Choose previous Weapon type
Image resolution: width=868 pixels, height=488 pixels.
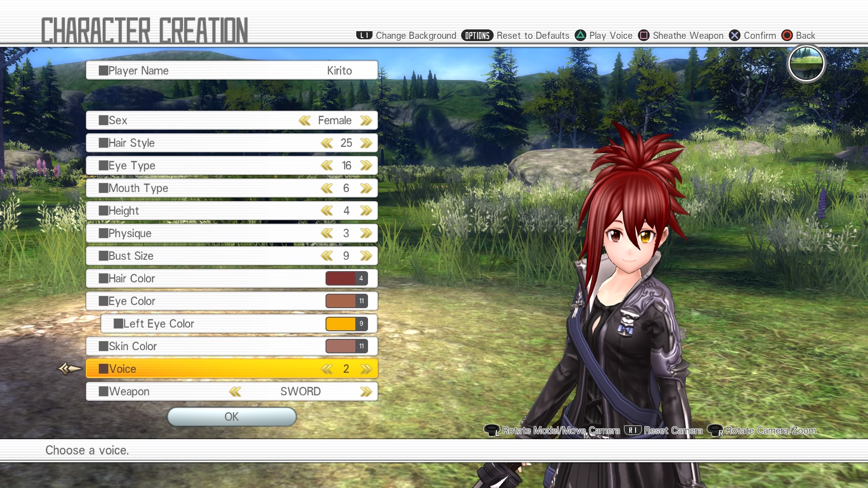(x=235, y=392)
